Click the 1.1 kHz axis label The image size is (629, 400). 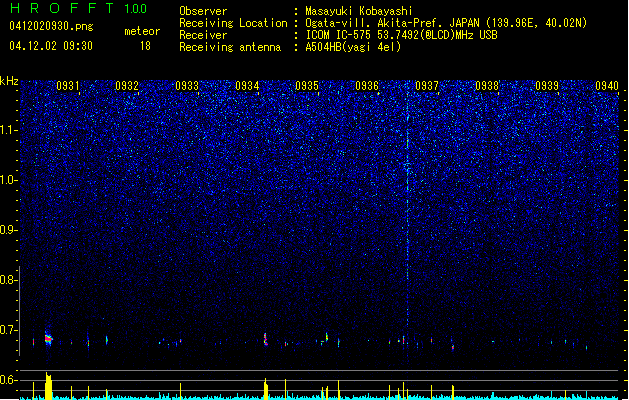[x=8, y=130]
